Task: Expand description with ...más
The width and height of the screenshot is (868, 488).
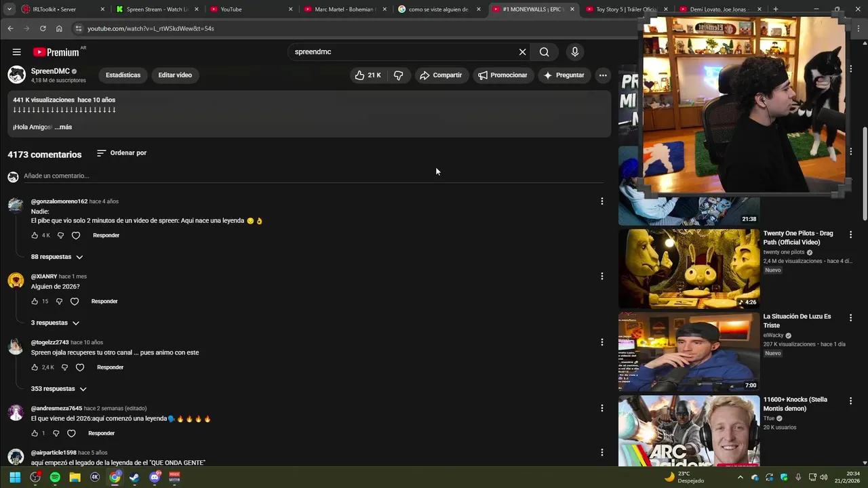Action: (x=63, y=127)
